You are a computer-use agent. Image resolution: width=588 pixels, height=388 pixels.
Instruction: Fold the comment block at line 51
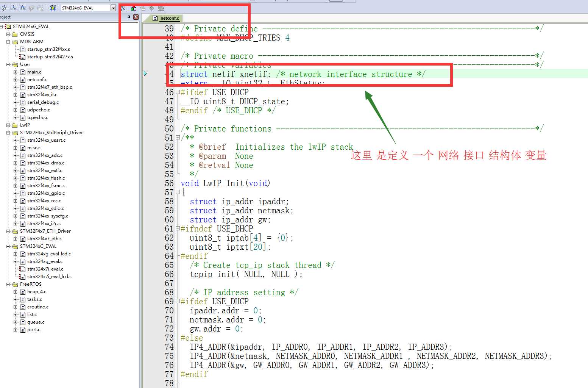click(178, 138)
